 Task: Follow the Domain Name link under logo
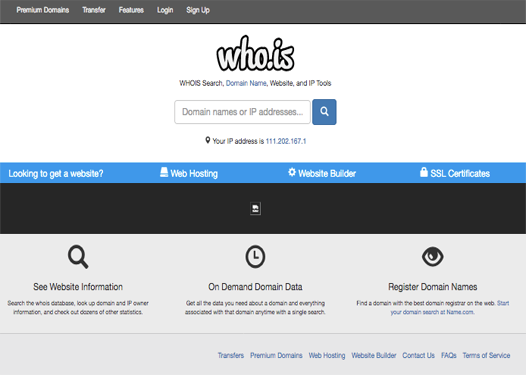[x=246, y=83]
